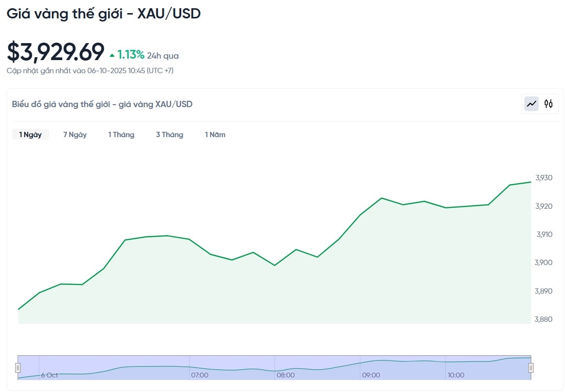Click the 6 Oct date label
Viewport: 565px width, 392px height.
click(x=49, y=375)
